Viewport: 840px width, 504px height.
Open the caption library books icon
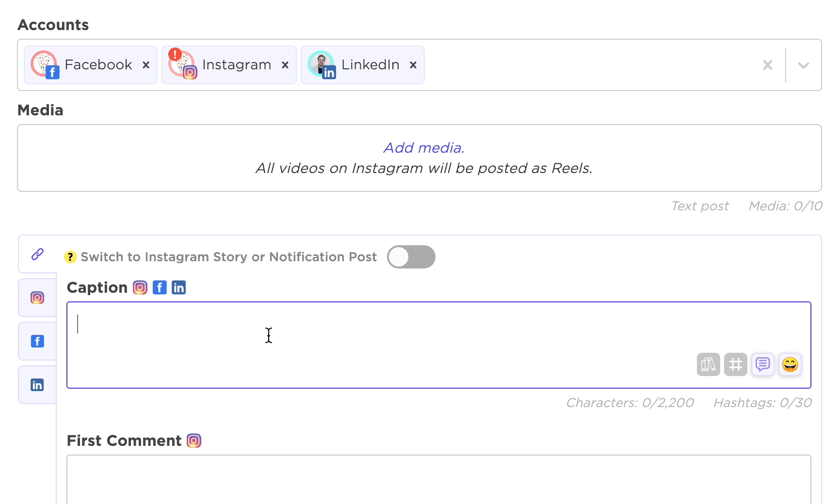click(x=708, y=364)
